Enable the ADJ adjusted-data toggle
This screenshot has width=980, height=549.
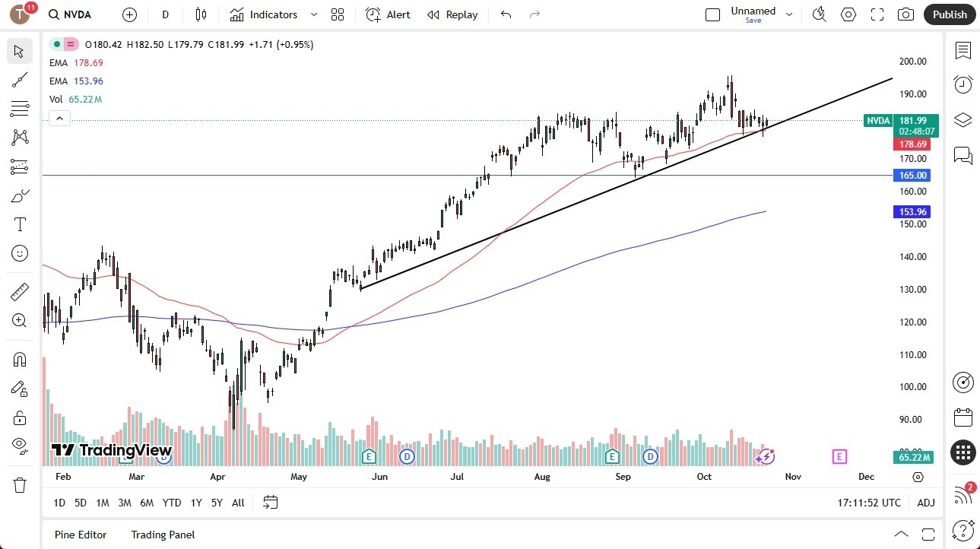tap(926, 503)
